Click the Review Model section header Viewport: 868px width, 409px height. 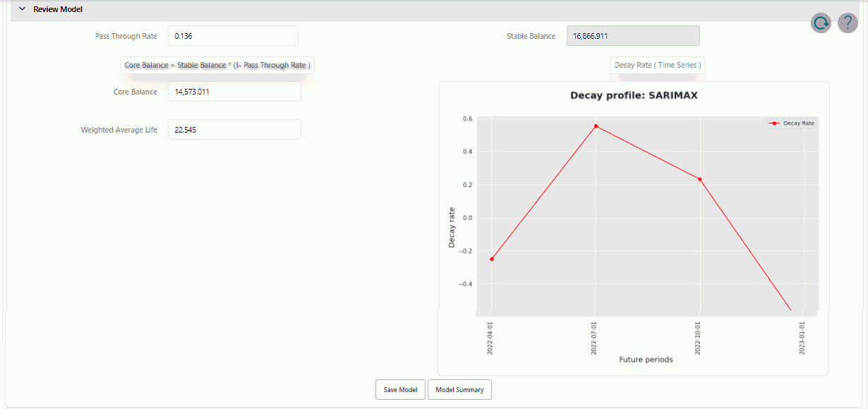58,9
